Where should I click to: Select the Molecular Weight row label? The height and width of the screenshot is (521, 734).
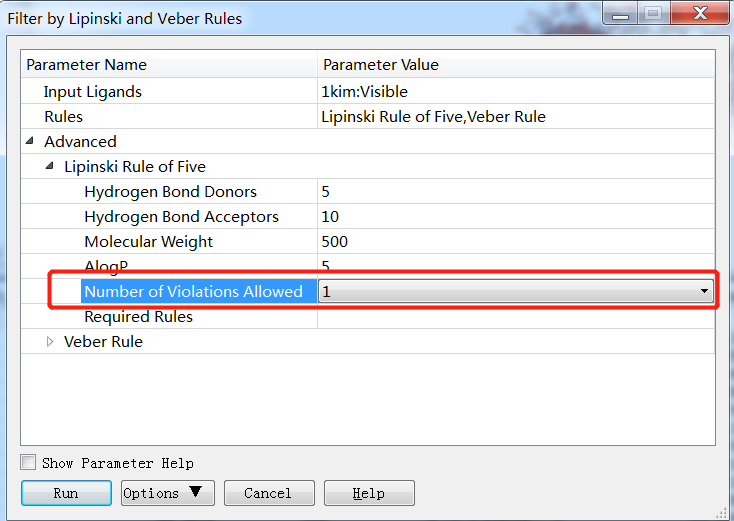tap(148, 242)
